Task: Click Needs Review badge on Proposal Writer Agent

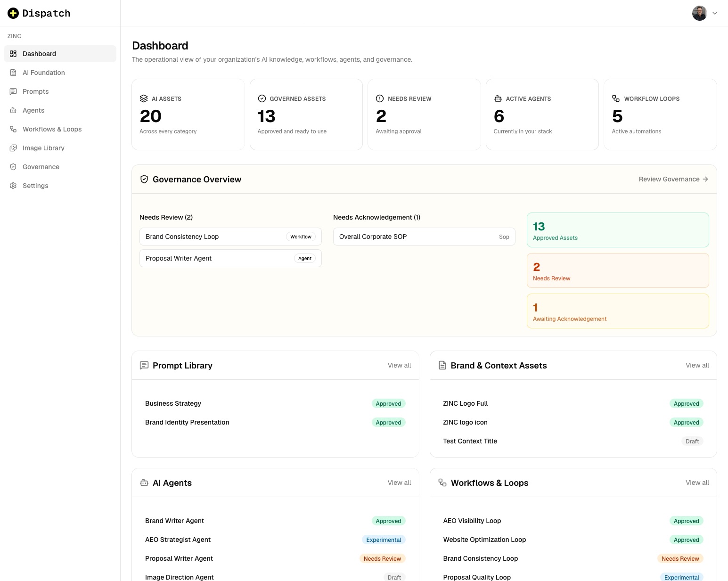Action: [x=382, y=558]
